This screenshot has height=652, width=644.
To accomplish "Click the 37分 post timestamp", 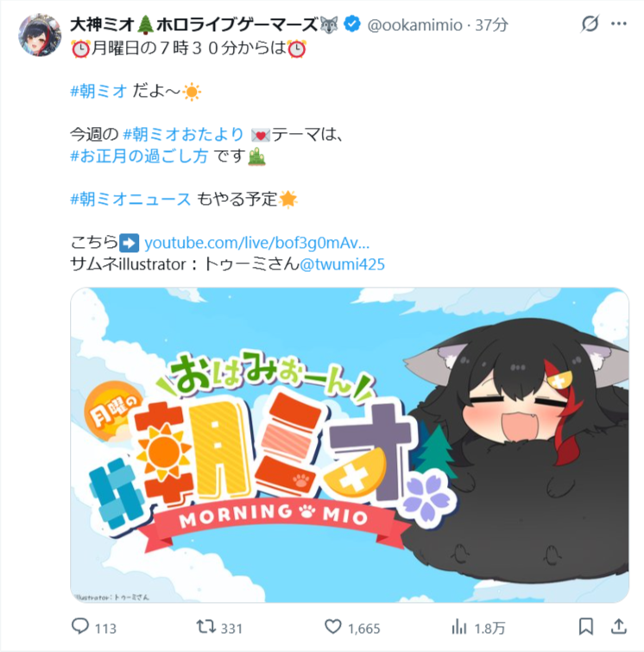I will click(x=491, y=25).
